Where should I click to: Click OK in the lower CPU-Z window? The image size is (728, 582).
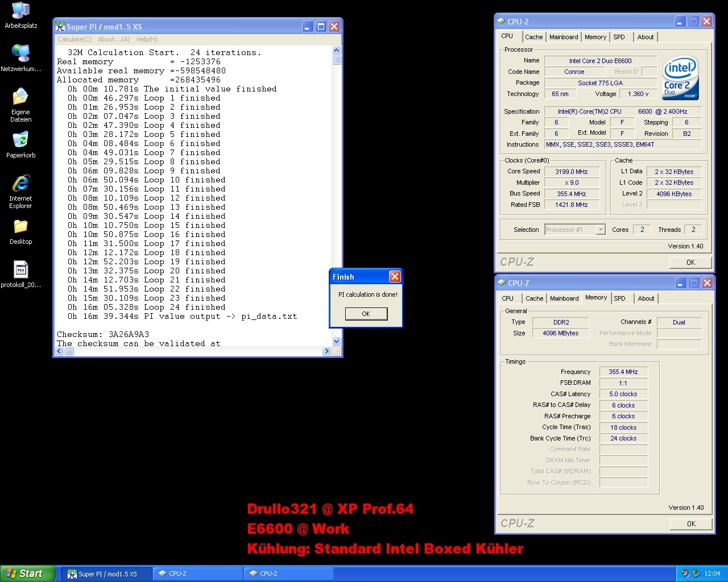click(x=691, y=523)
